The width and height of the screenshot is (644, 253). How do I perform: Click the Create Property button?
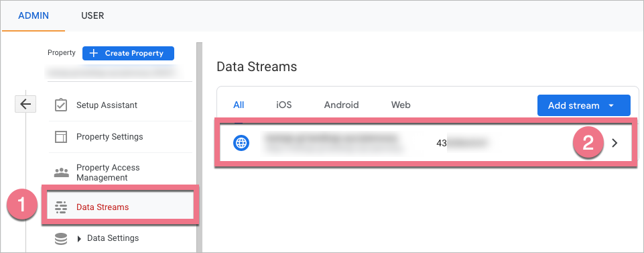pyautogui.click(x=128, y=54)
